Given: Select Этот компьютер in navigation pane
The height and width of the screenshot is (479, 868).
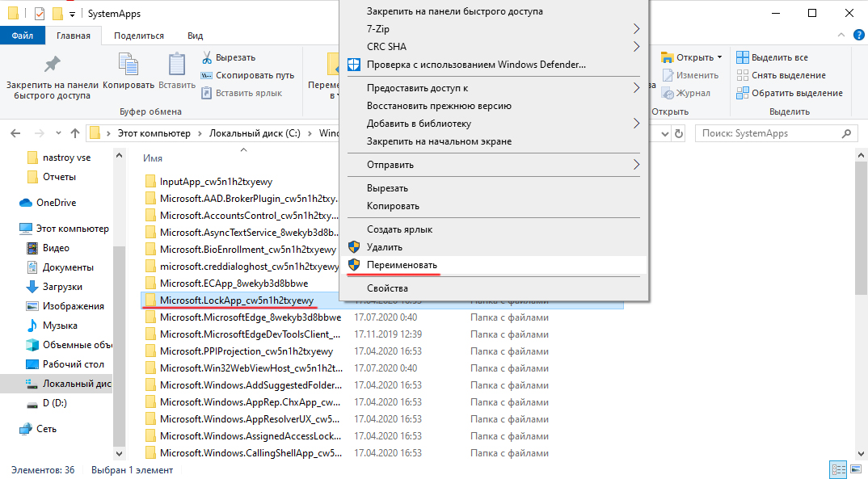Looking at the screenshot, I should tap(64, 229).
